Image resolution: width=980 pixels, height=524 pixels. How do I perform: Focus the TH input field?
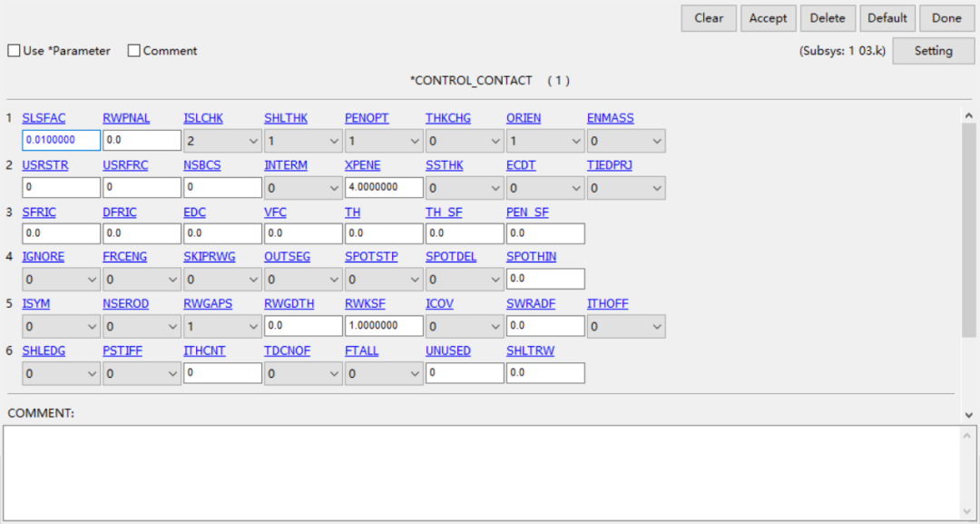[x=384, y=233]
